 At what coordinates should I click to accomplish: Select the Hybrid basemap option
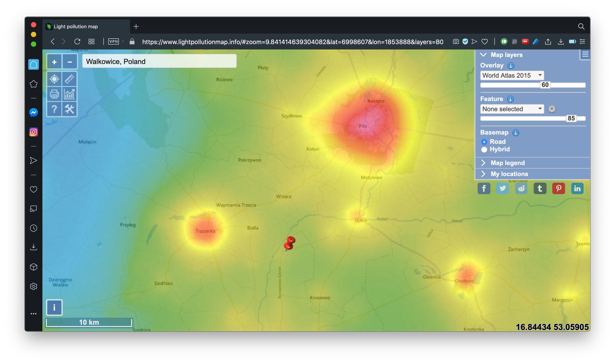(x=484, y=149)
